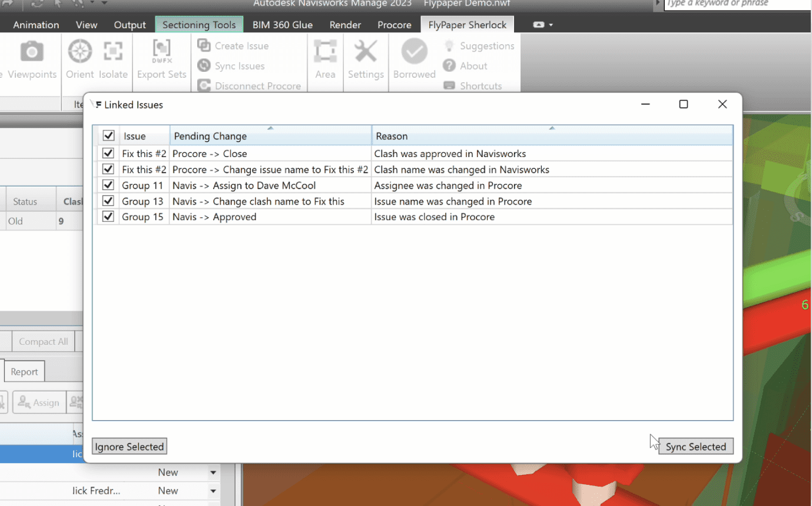Uncheck the Change issue name row checkbox
Viewport: 812px width, 506px height.
click(108, 169)
